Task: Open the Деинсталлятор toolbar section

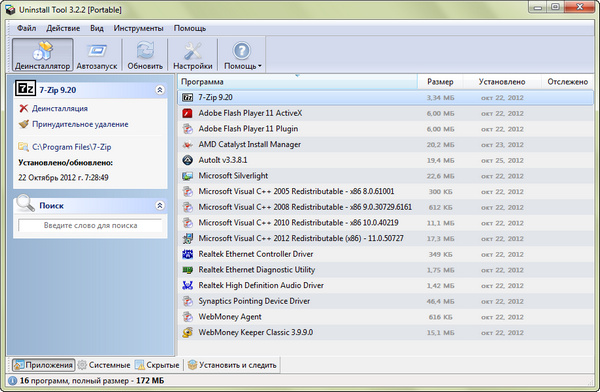Action: coord(42,55)
